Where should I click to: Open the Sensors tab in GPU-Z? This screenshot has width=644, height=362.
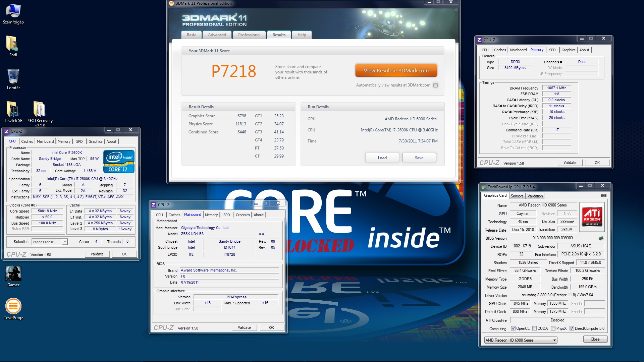(x=517, y=196)
